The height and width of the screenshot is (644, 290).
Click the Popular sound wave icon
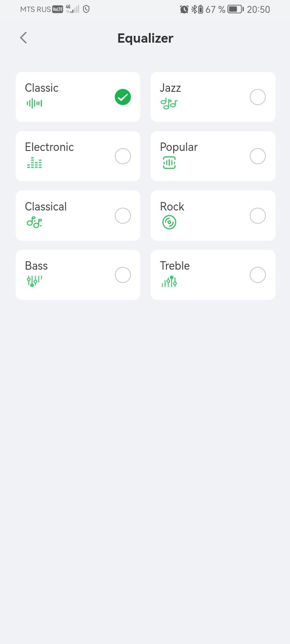(x=169, y=163)
